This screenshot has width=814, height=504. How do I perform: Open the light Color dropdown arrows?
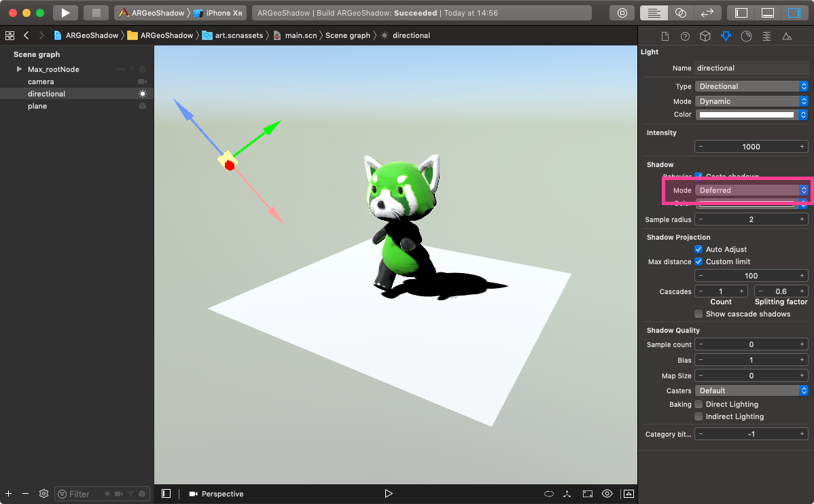[804, 115]
